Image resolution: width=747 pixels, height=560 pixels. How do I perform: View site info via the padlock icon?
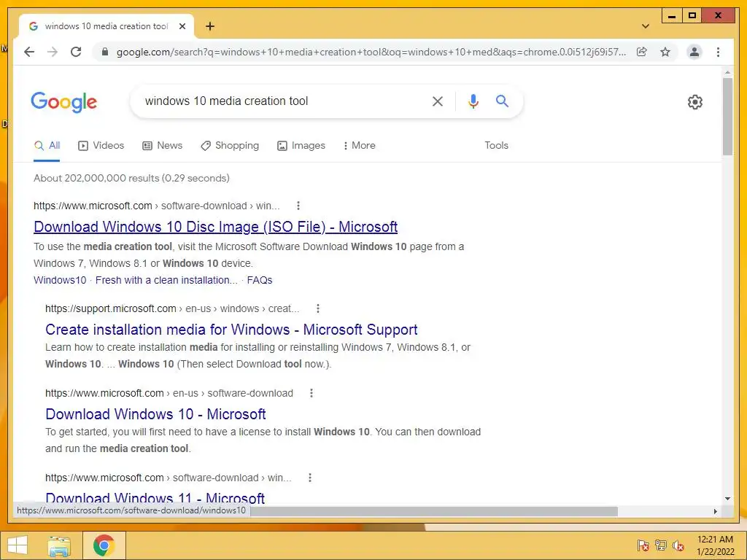coord(105,52)
